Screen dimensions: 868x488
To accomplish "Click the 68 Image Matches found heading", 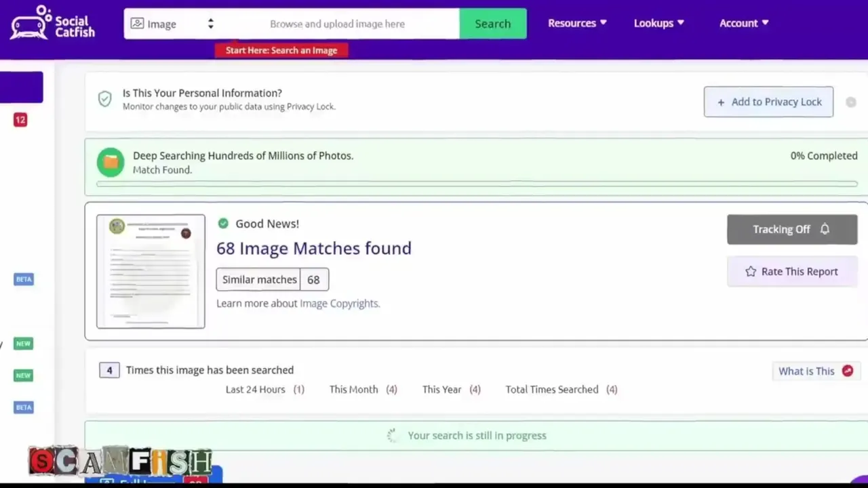I will (x=314, y=248).
